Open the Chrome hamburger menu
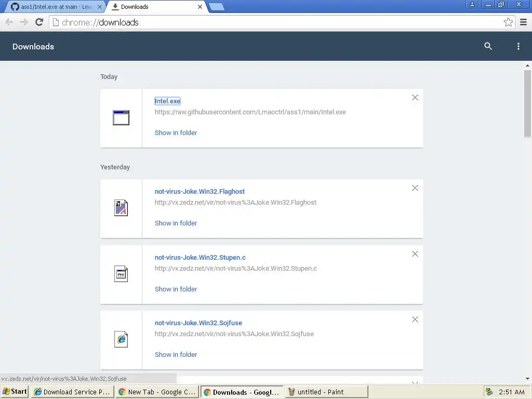Image resolution: width=532 pixels, height=399 pixels. [524, 22]
